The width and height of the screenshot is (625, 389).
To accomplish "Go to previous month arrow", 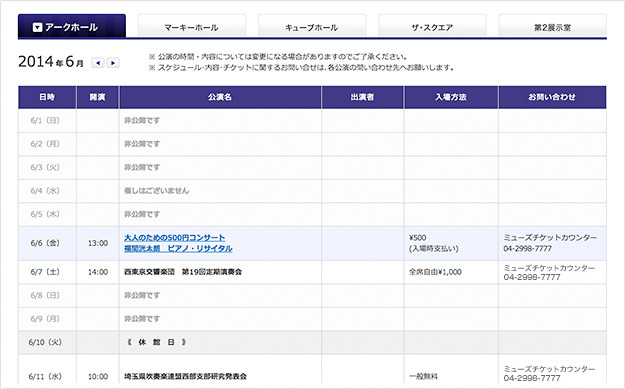I will coord(98,63).
